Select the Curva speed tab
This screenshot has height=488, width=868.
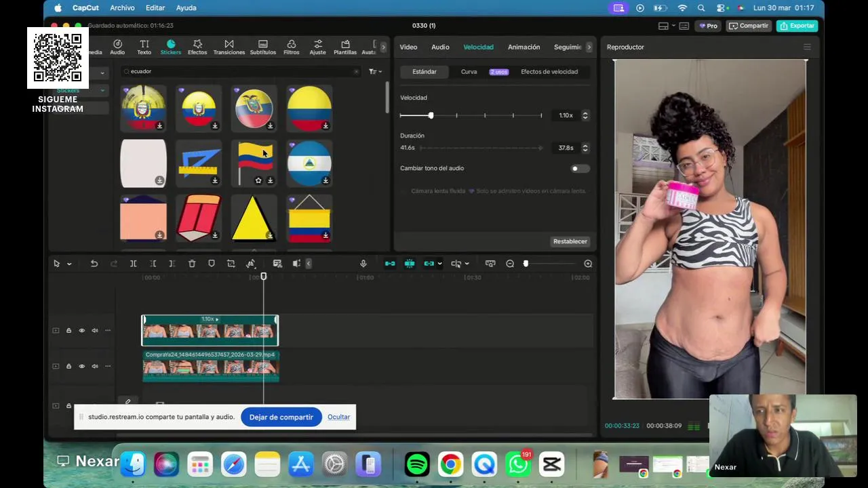[469, 71]
